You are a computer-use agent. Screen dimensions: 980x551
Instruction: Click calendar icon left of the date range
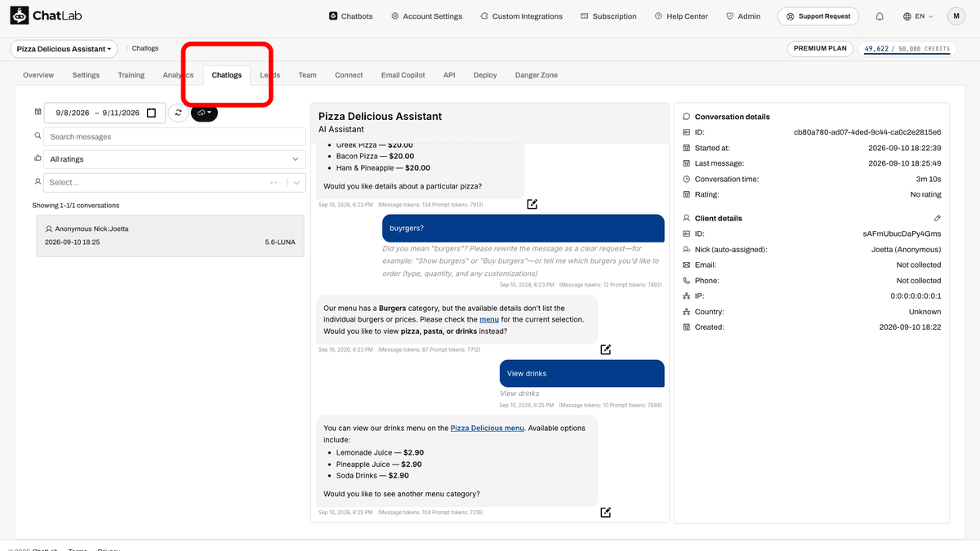tap(38, 112)
